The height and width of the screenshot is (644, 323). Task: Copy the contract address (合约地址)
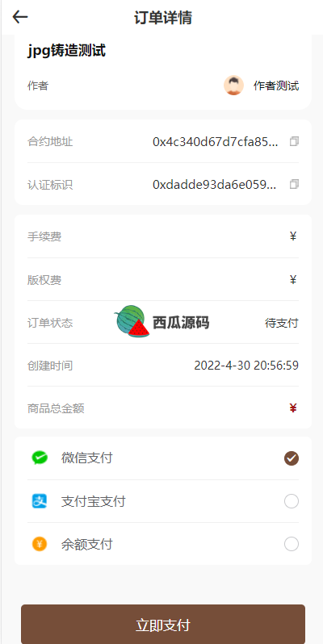(294, 142)
